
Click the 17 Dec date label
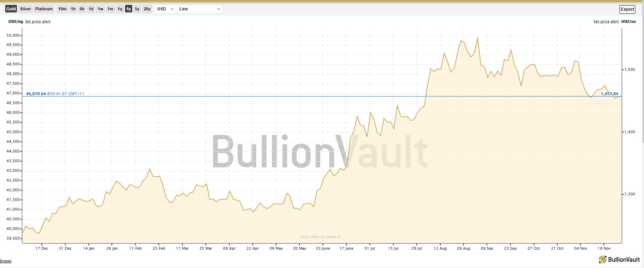42,248
